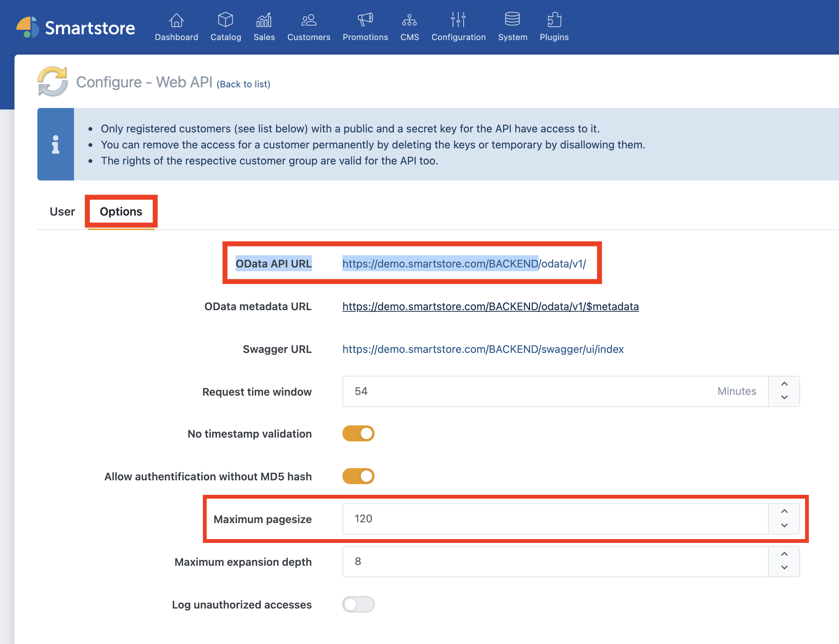Viewport: 839px width, 644px height.
Task: Toggle Allow authentification without MD5 hash
Action: point(358,476)
